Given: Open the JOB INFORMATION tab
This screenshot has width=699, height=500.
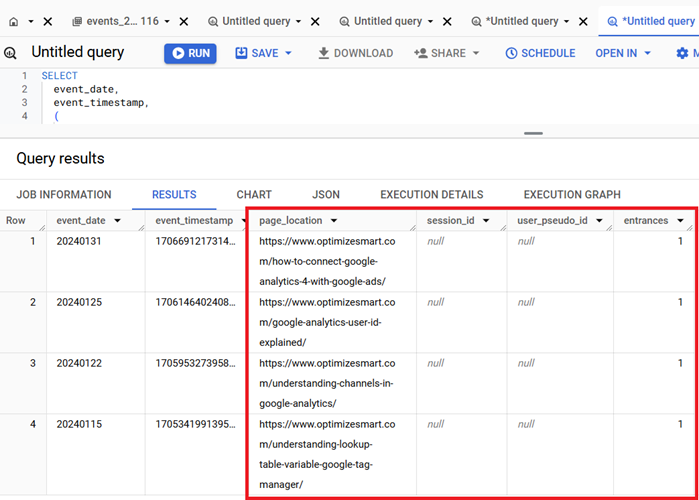Looking at the screenshot, I should [x=64, y=195].
